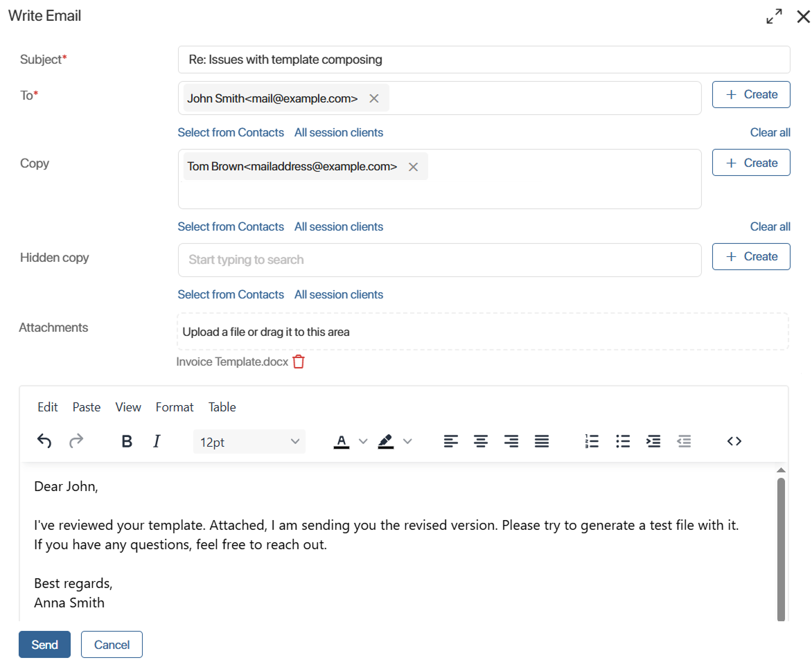Click Create next to the To field
812x660 pixels.
point(751,94)
